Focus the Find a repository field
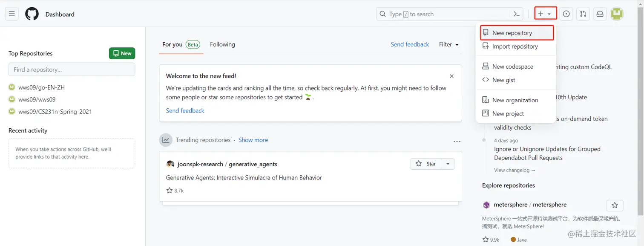Viewport: 644px width, 246px height. pyautogui.click(x=72, y=69)
